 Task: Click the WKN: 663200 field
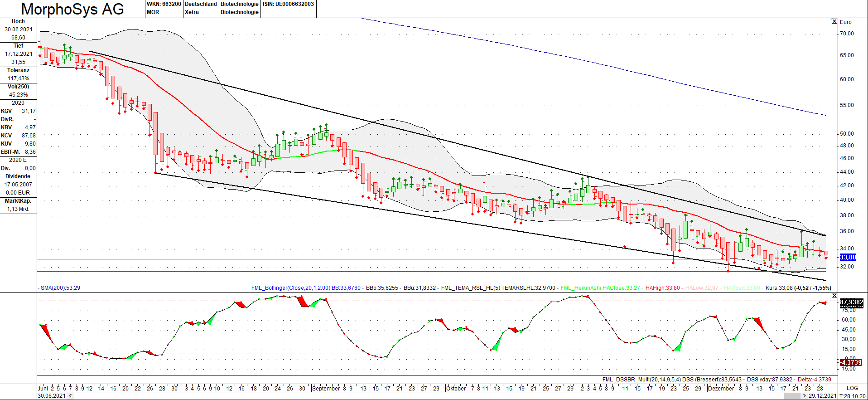[164, 4]
